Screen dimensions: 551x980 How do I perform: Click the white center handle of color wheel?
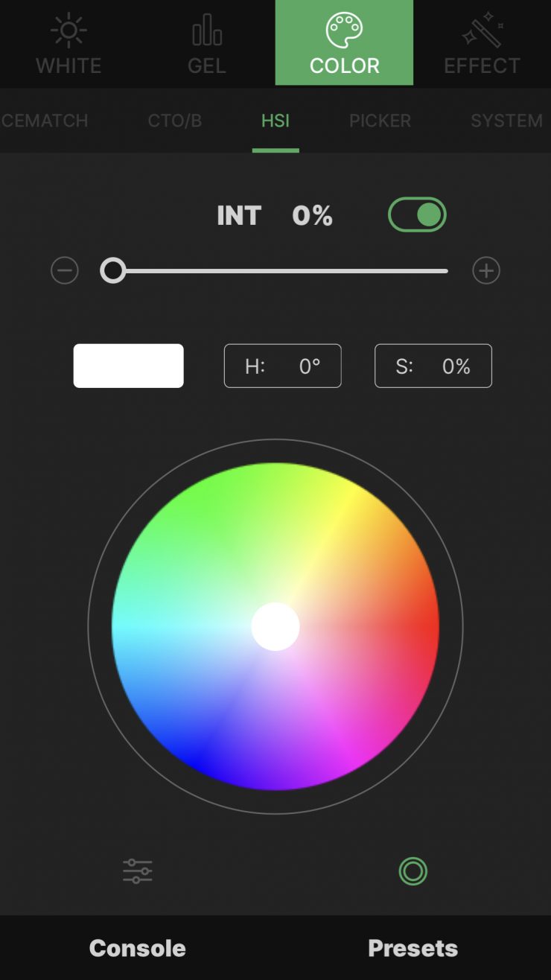point(275,627)
